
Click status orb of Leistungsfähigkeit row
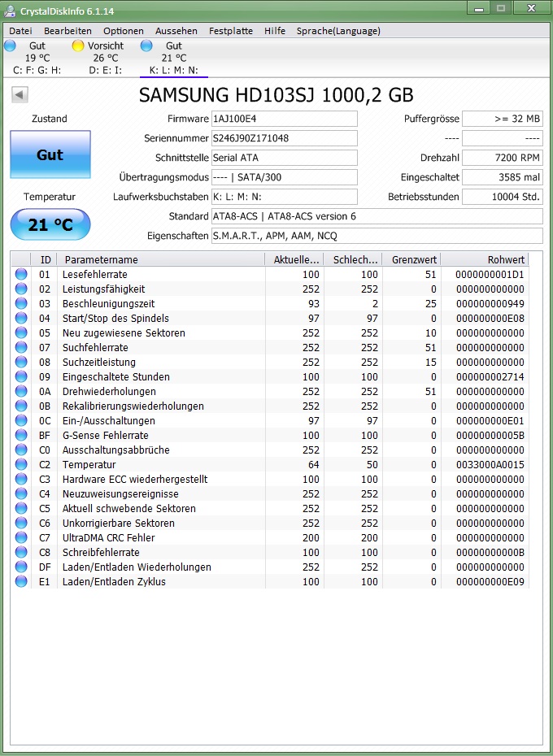(x=21, y=289)
